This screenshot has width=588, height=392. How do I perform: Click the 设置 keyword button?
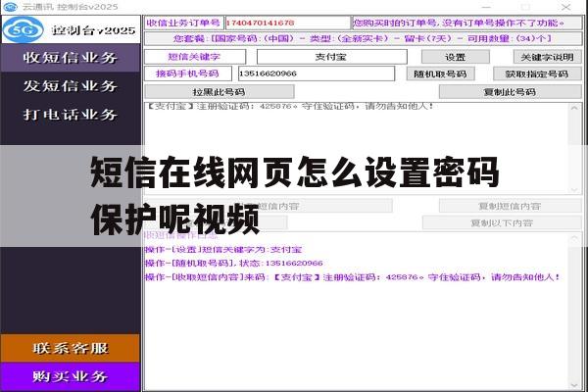pos(456,57)
